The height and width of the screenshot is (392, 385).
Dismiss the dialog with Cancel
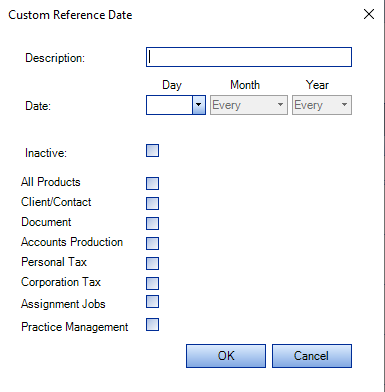point(312,356)
